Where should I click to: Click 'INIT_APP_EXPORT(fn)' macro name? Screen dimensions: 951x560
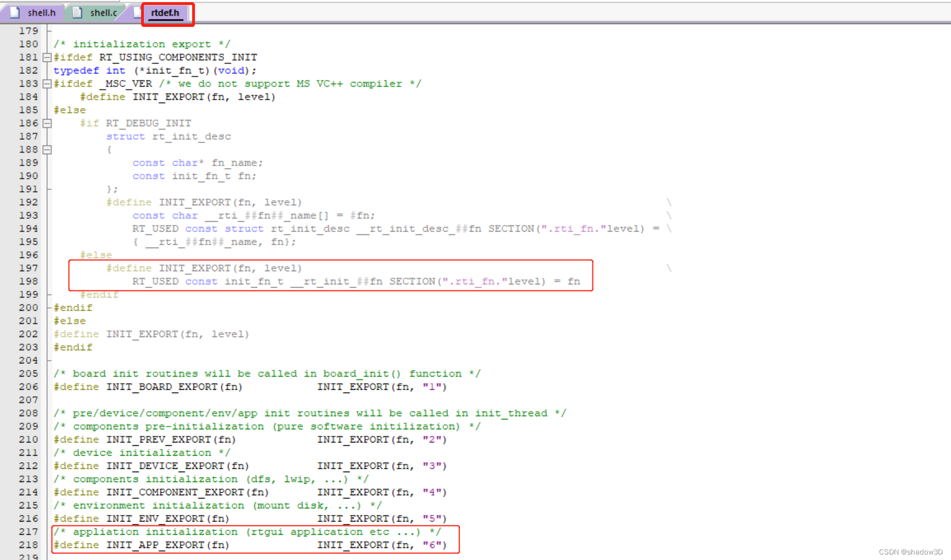167,545
